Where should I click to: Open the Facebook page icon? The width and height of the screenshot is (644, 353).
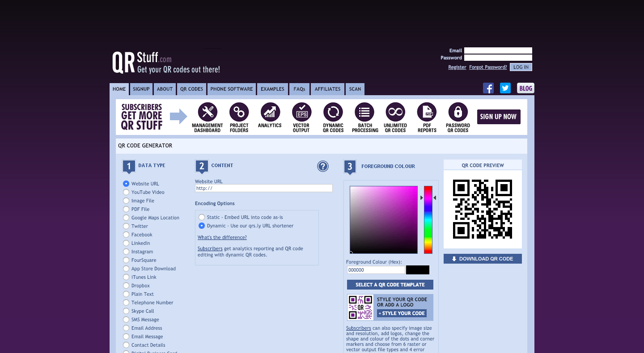(488, 88)
